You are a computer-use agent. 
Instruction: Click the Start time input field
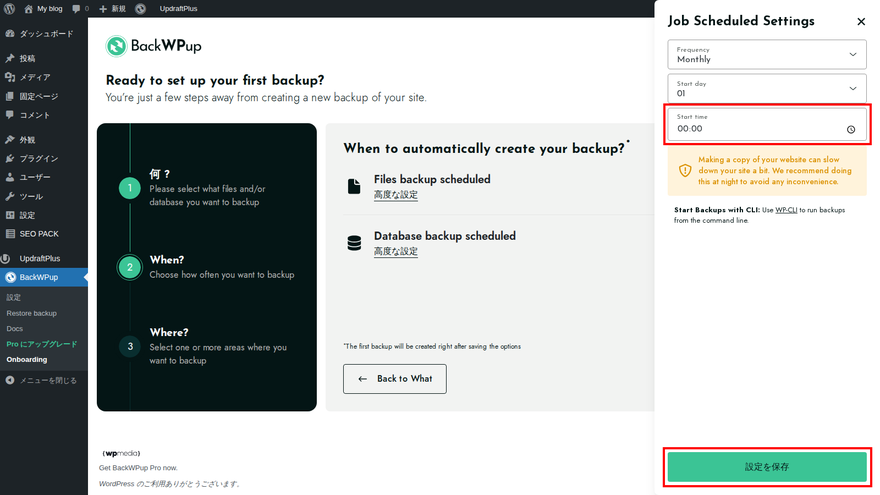pyautogui.click(x=767, y=124)
